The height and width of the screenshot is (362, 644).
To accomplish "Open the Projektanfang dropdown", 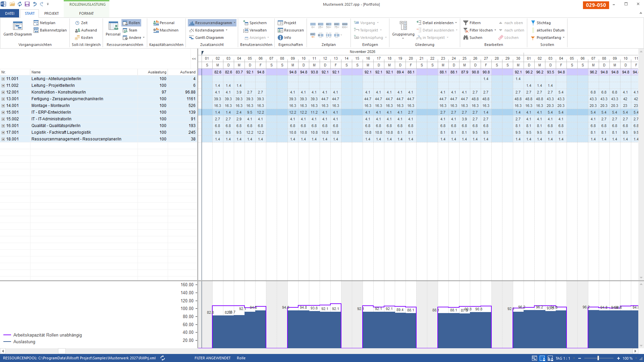I will click(x=563, y=38).
